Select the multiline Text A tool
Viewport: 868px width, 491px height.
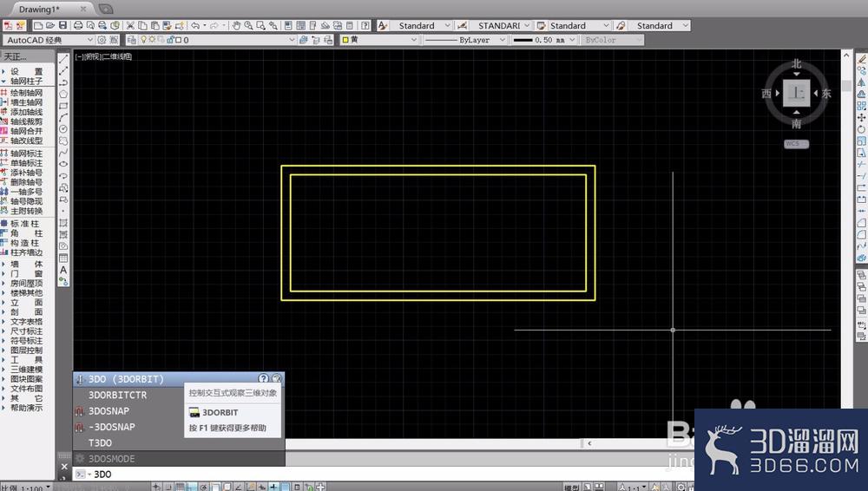point(63,270)
